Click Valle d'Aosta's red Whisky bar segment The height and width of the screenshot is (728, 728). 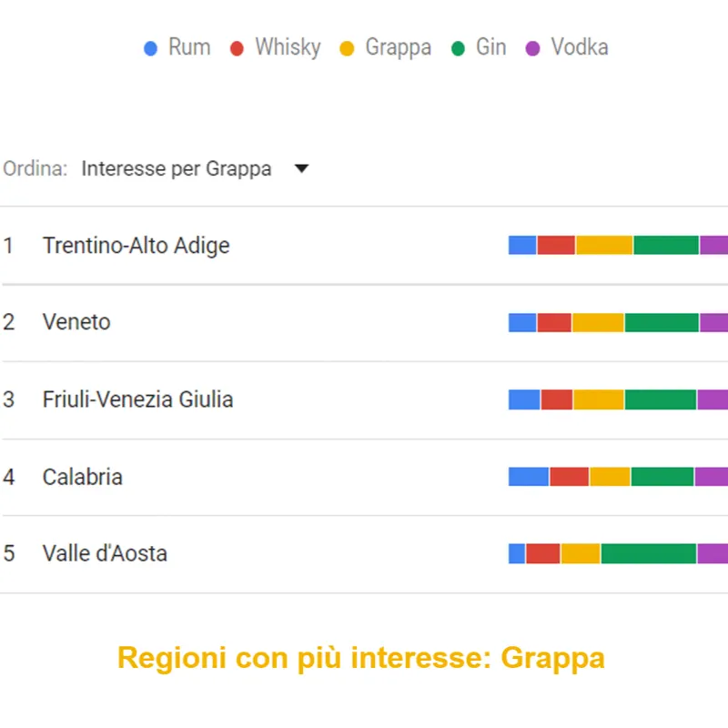tap(542, 553)
